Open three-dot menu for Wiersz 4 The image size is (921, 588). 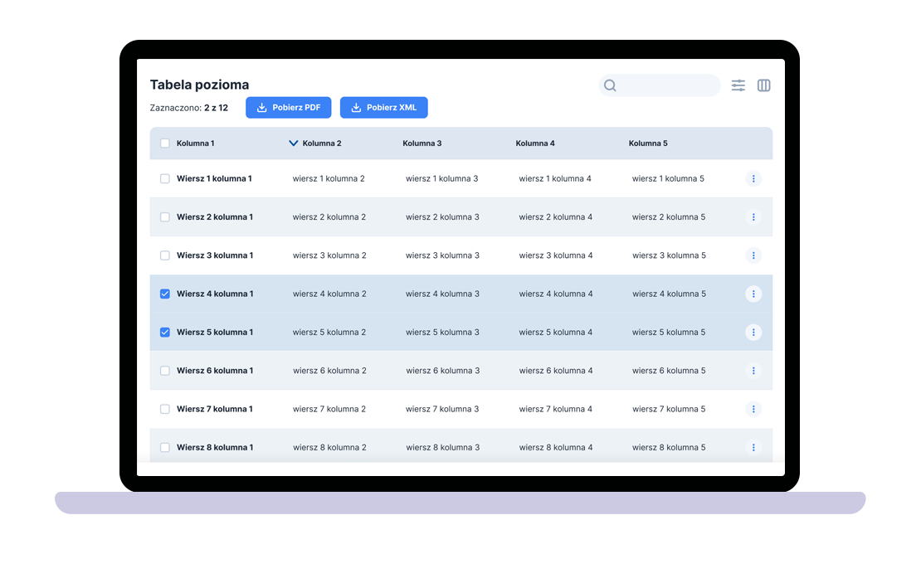click(x=753, y=294)
